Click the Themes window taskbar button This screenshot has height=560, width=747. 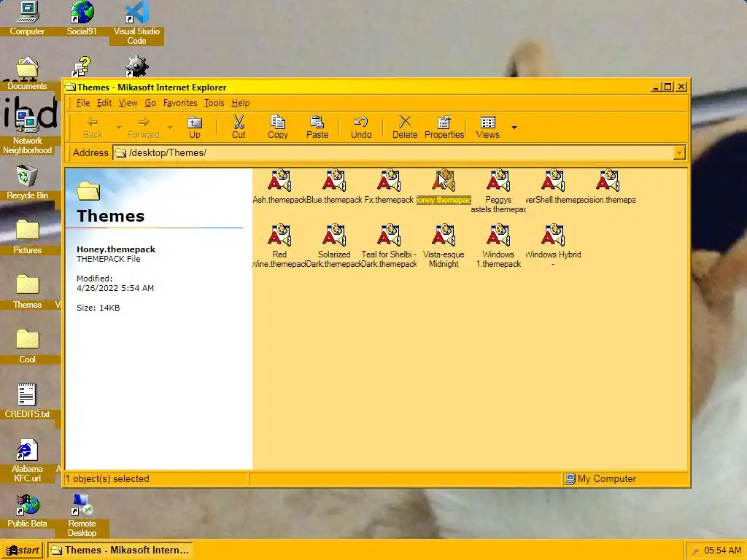pyautogui.click(x=120, y=550)
